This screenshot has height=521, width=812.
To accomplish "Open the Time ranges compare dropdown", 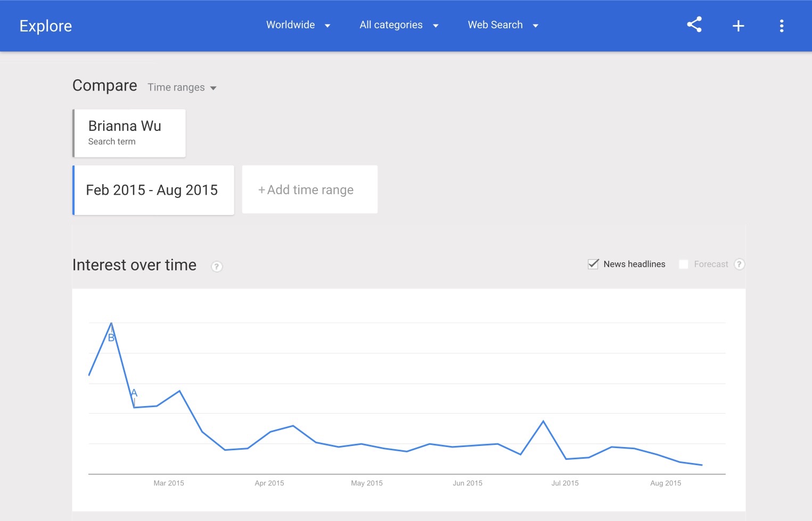I will coord(182,87).
